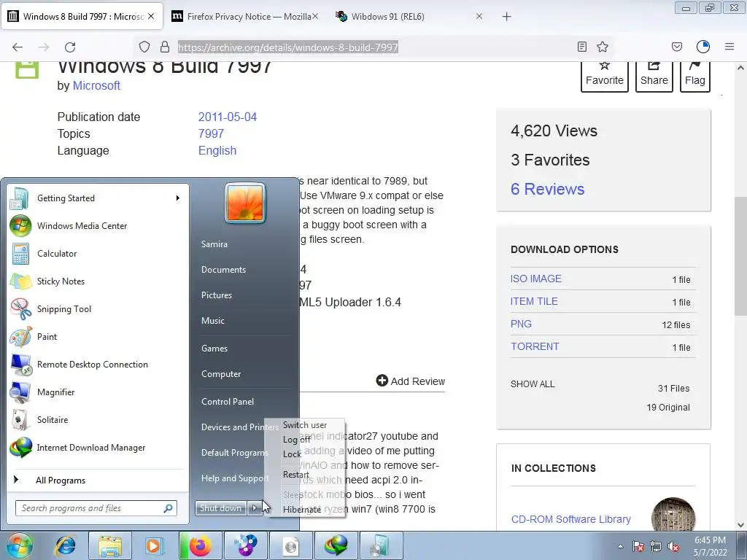Viewport: 747px width, 560px height.
Task: Open PNG download option
Action: tap(521, 324)
